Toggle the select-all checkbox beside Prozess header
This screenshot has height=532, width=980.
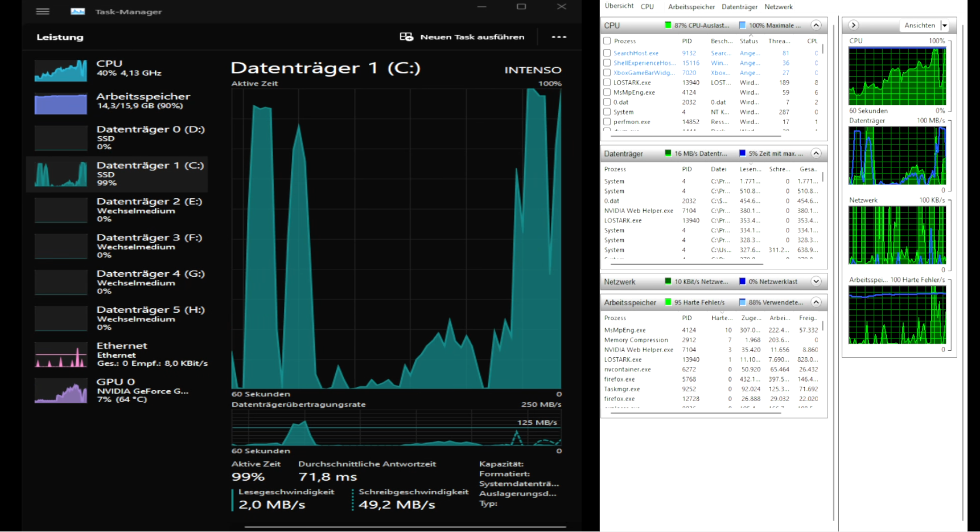click(x=607, y=41)
